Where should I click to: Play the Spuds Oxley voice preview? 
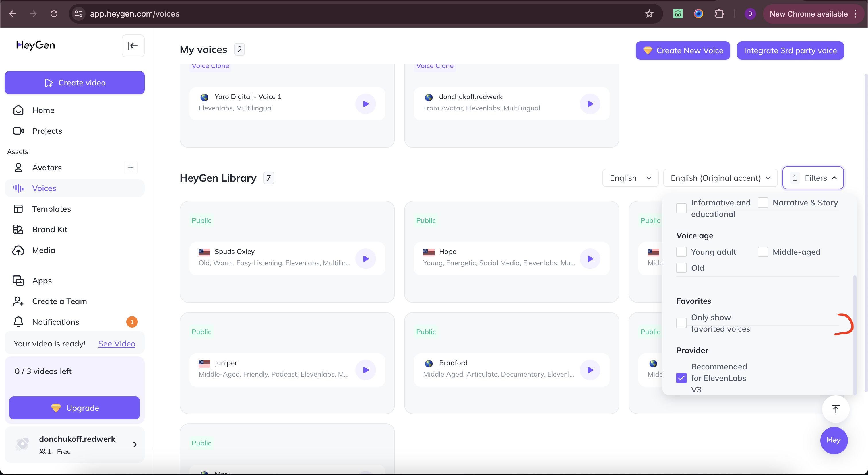[366, 258]
